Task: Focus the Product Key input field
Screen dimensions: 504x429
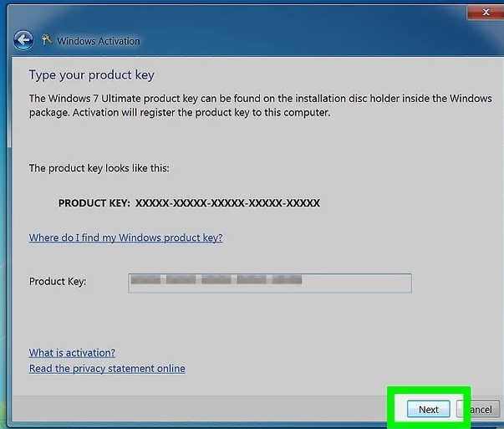Action: [270, 283]
